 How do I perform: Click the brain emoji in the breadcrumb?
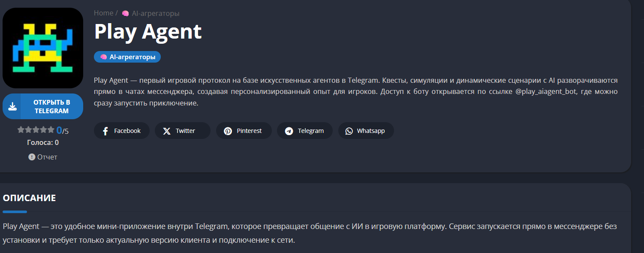[125, 13]
